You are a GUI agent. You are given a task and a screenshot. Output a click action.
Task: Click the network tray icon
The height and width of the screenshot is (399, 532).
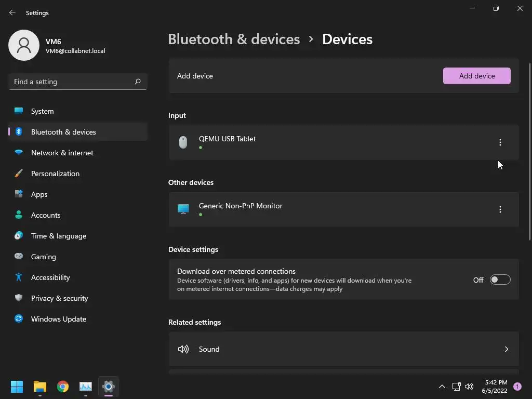click(456, 387)
